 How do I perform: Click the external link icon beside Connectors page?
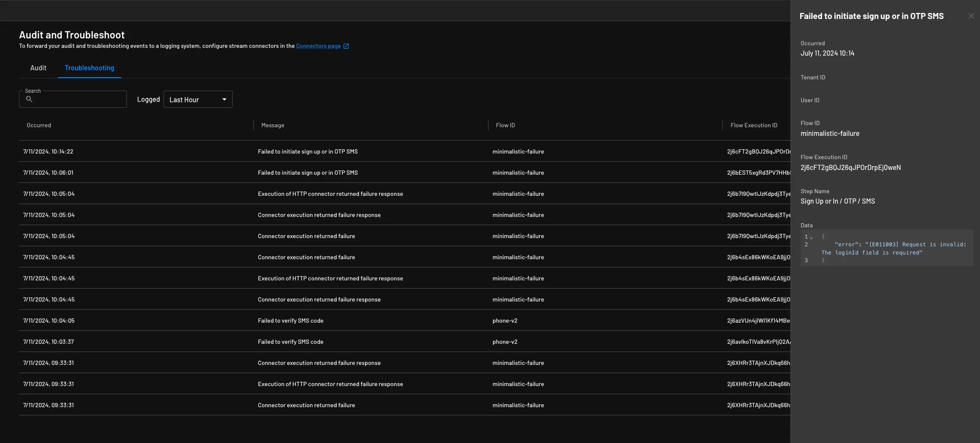click(x=345, y=46)
